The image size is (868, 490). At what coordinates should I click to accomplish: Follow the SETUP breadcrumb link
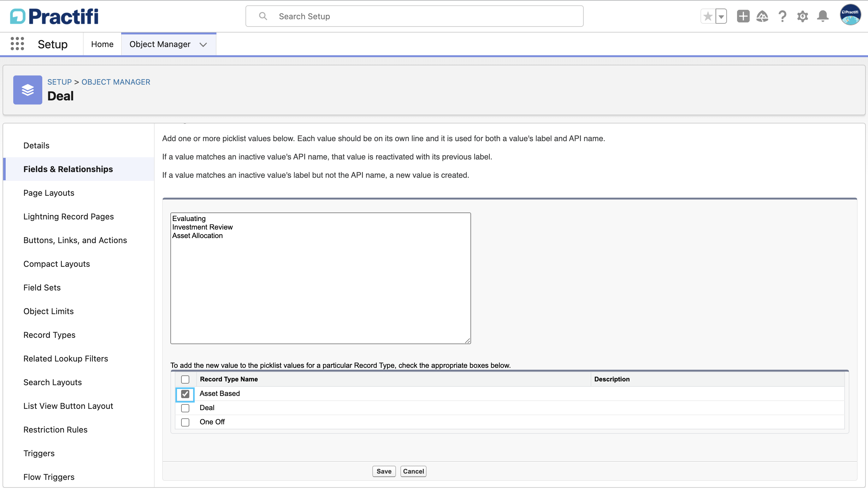[x=59, y=82]
